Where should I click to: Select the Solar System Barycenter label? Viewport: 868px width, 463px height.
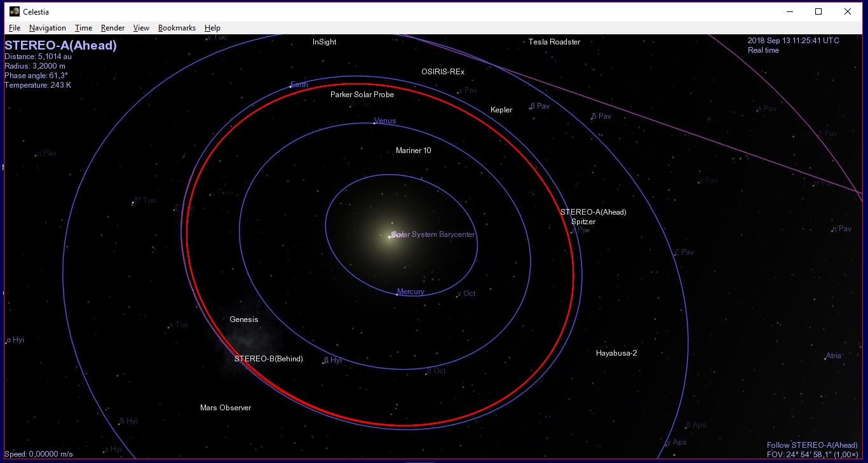click(x=433, y=234)
